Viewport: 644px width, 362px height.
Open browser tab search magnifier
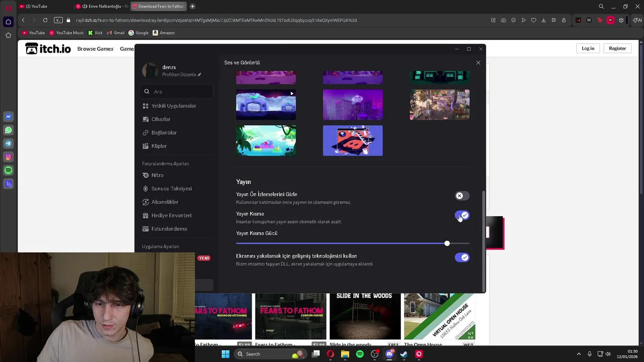601,7
